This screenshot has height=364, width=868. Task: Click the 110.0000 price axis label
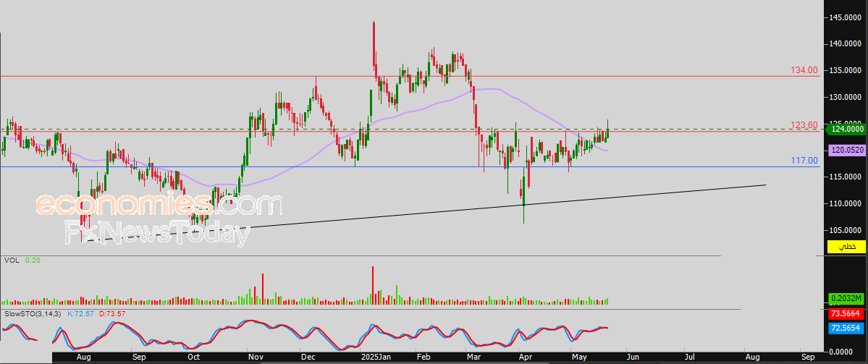coord(846,203)
